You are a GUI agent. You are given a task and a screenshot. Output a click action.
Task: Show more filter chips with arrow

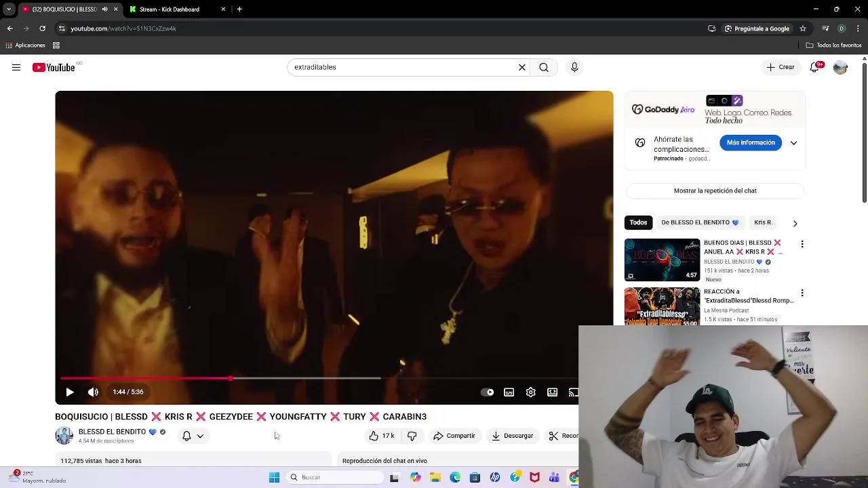(x=795, y=223)
